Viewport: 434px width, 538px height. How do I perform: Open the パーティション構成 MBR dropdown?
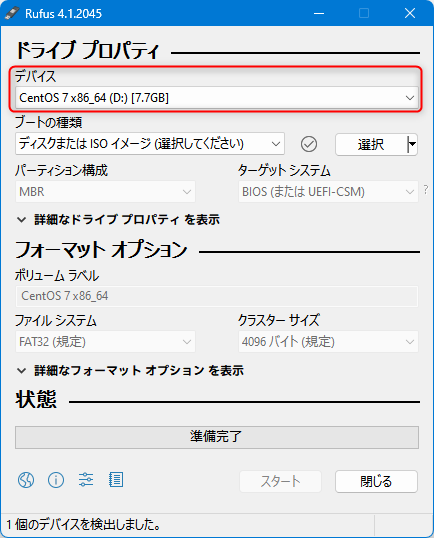pyautogui.click(x=105, y=191)
